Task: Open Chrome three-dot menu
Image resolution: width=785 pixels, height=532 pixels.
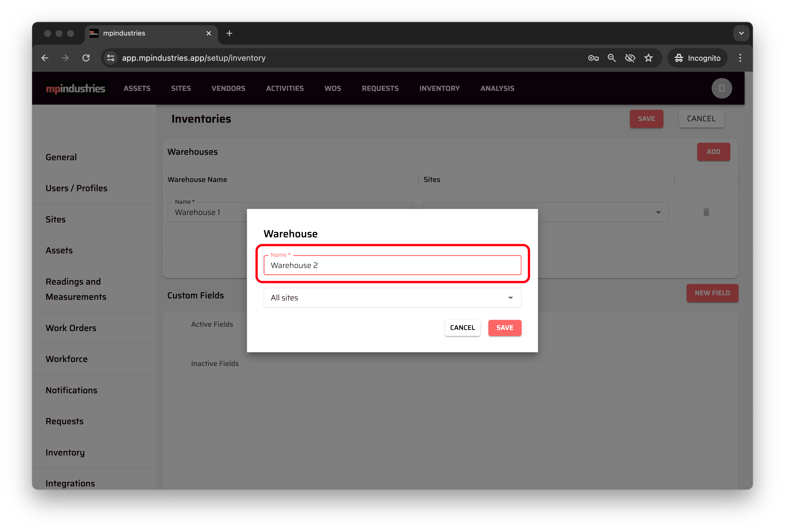Action: click(x=740, y=58)
